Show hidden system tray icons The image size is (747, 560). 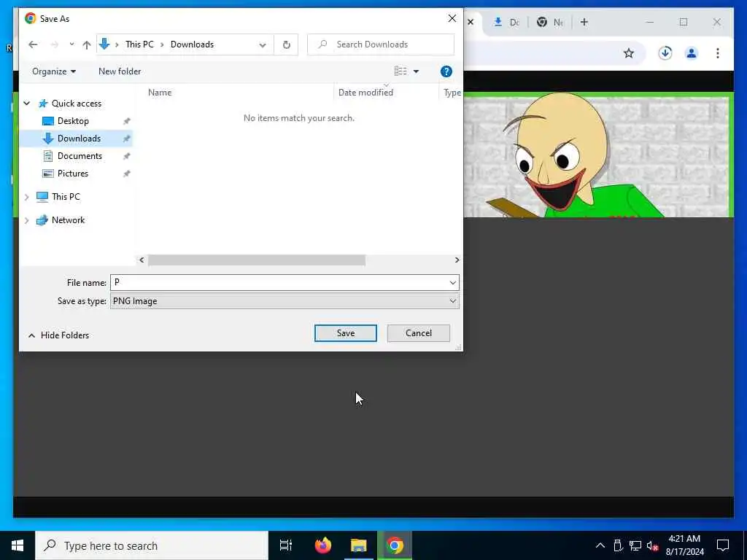pyautogui.click(x=600, y=545)
